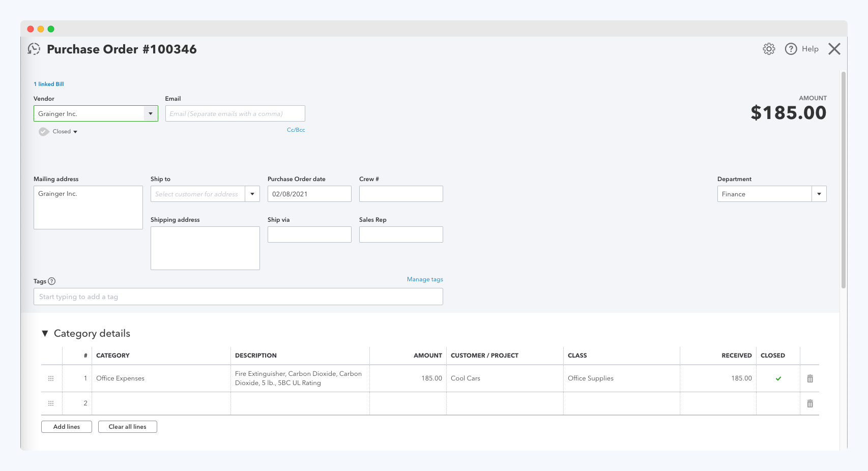Delete line 1 with trash icon
This screenshot has height=471, width=868.
810,378
